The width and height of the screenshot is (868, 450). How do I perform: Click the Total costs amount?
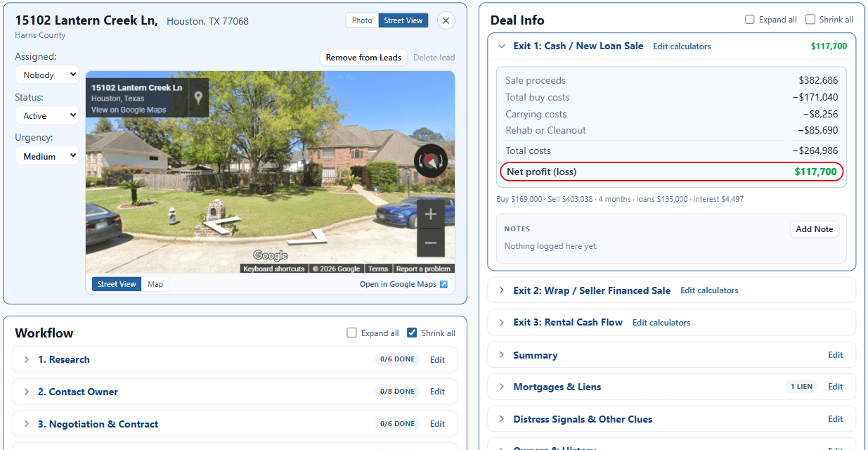815,151
